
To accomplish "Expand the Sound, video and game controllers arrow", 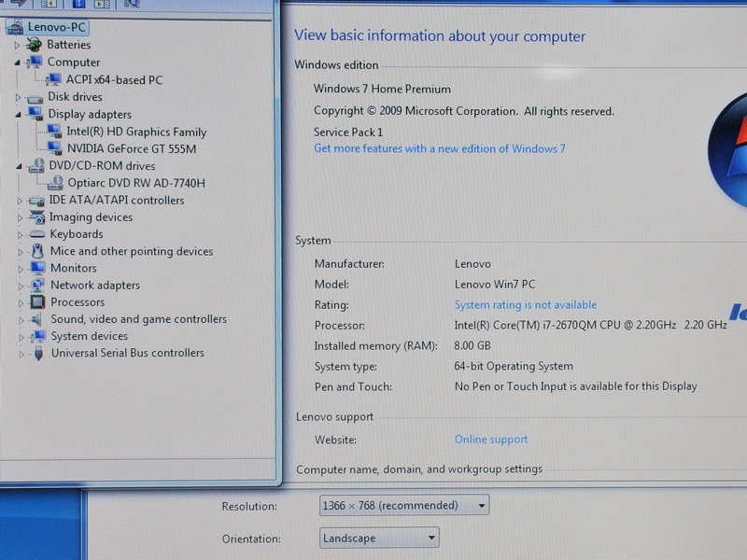I will 21,320.
